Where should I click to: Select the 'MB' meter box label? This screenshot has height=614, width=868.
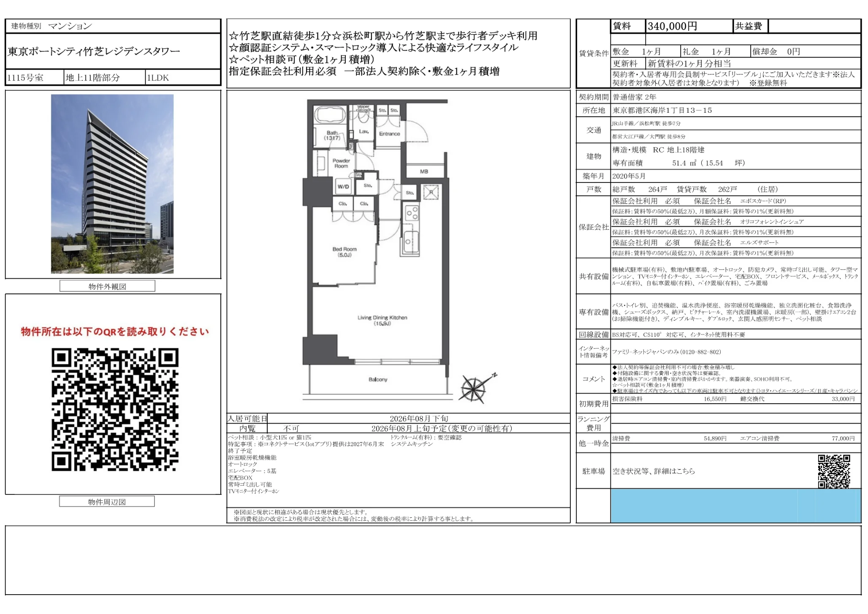[424, 171]
